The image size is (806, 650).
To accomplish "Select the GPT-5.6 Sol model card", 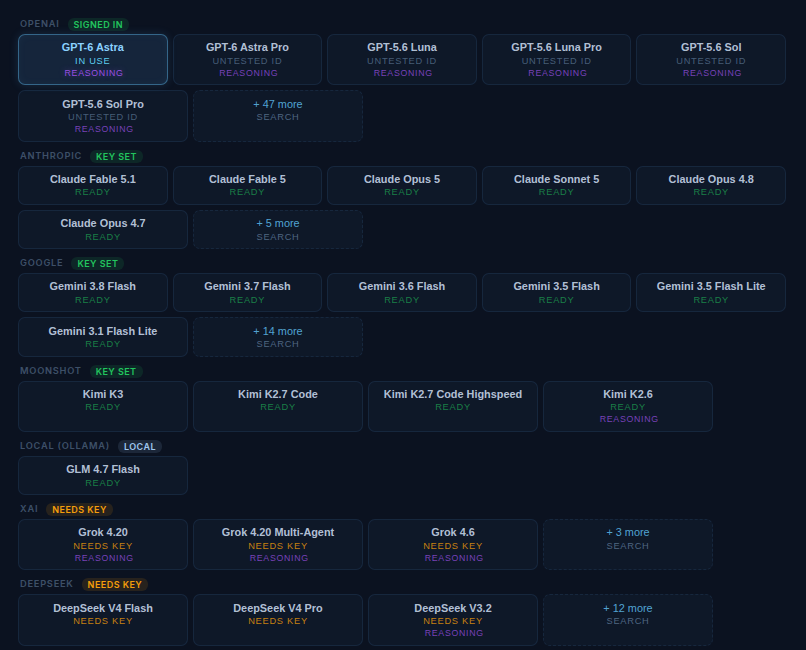I will point(711,60).
